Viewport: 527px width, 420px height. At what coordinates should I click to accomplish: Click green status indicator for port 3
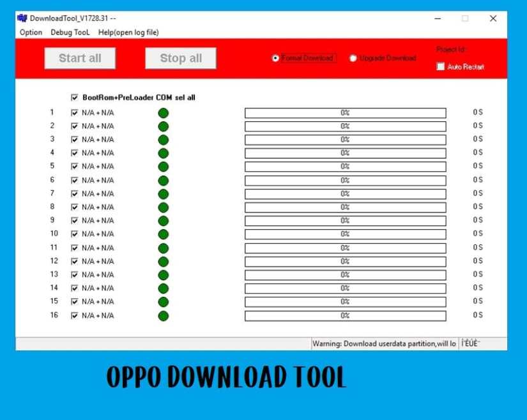164,140
